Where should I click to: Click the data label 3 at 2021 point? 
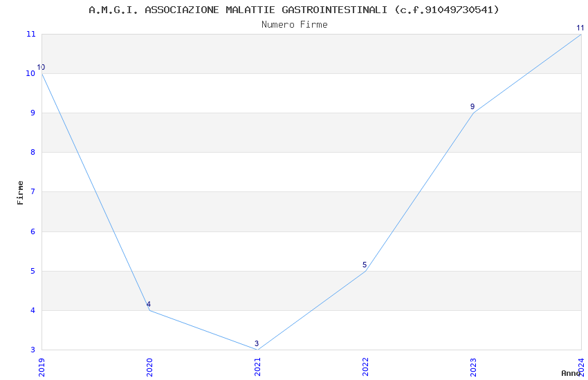pyautogui.click(x=257, y=343)
